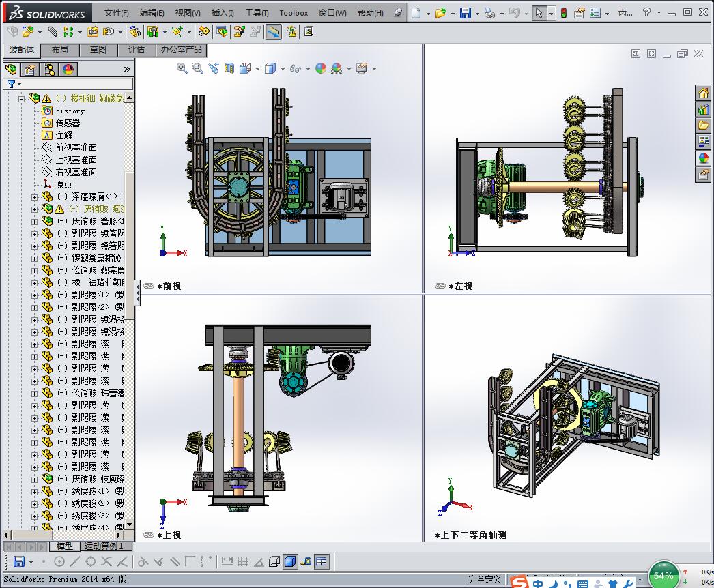Open the ConfigurationManager tab icon

pos(49,70)
